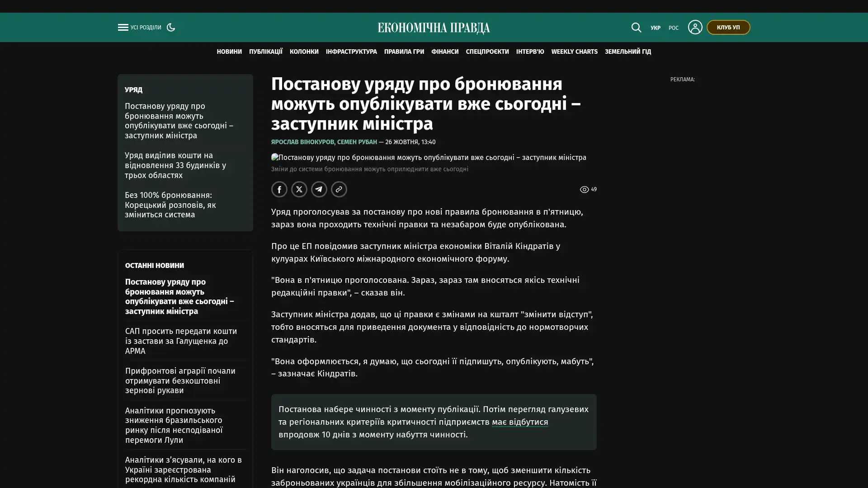The height and width of the screenshot is (488, 868).
Task: Open author Ярослав Вінокуров's page
Action: (302, 142)
